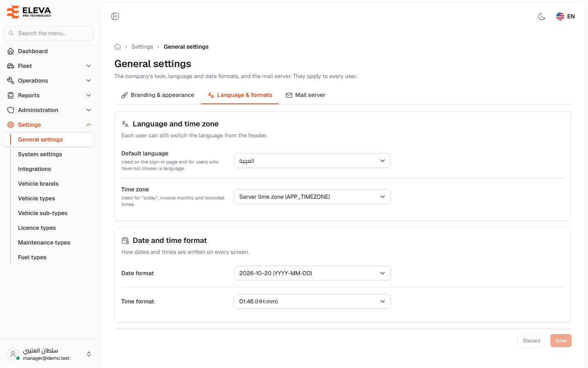Open the Default language dropdown
Screen dimensions: 588x368
click(312, 161)
